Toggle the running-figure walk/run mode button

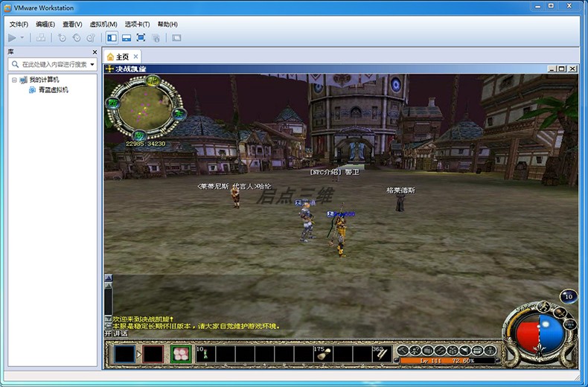(543, 307)
